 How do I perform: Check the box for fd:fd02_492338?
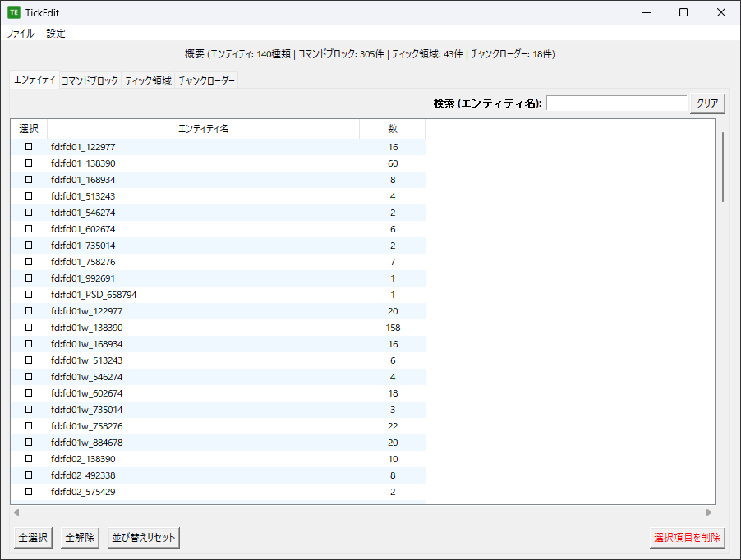click(x=29, y=475)
